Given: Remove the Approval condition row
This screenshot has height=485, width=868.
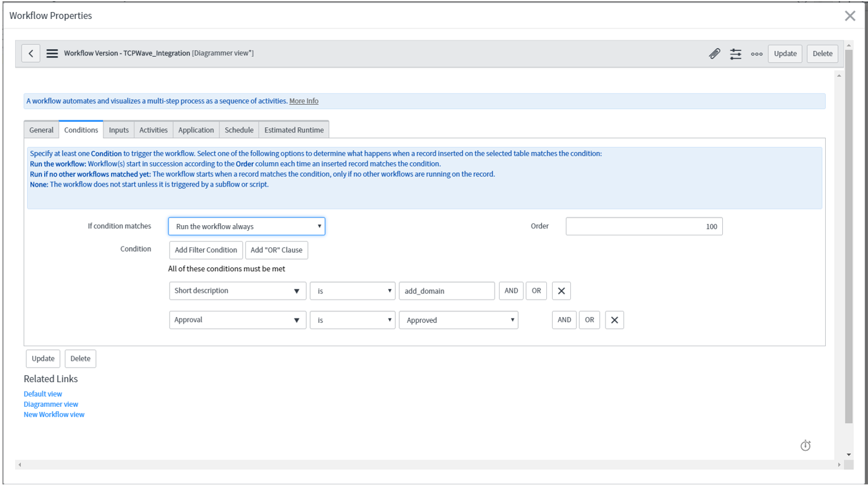Looking at the screenshot, I should (x=614, y=320).
